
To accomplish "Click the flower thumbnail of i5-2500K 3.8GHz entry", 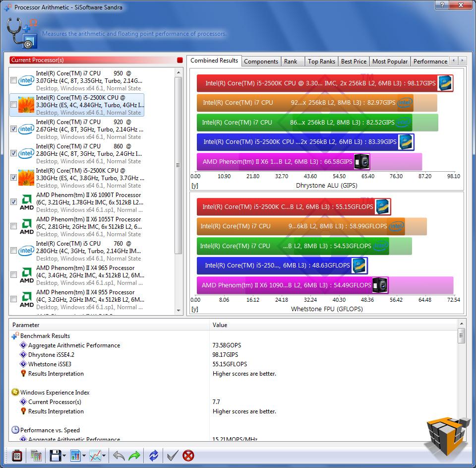I will point(26,178).
